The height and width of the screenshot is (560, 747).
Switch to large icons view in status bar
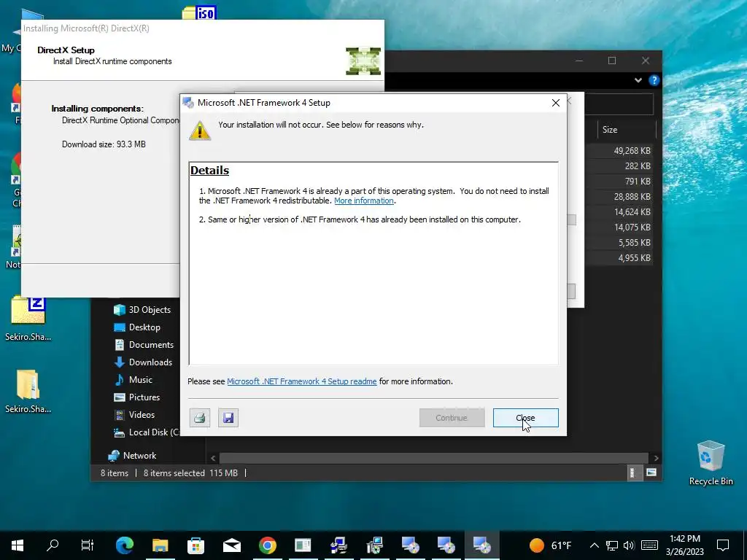651,472
